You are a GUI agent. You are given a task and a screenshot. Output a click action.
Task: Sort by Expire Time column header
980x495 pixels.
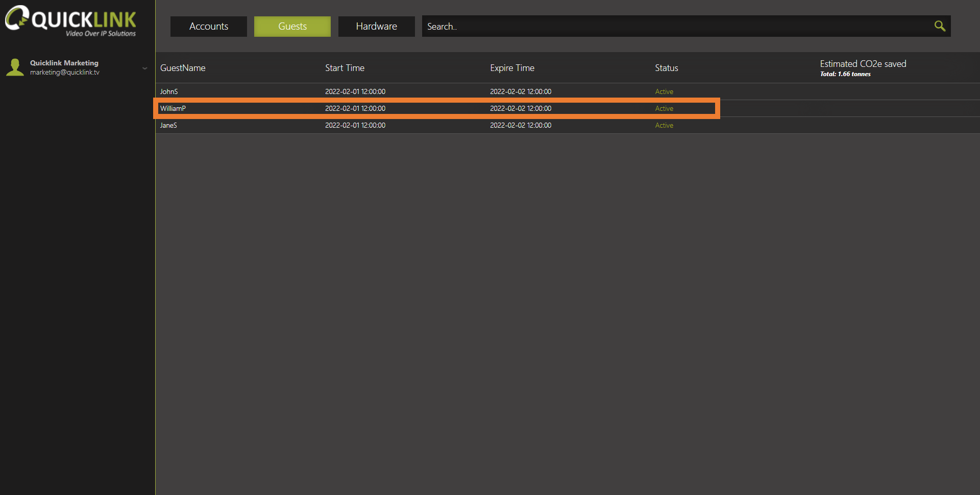click(x=512, y=68)
